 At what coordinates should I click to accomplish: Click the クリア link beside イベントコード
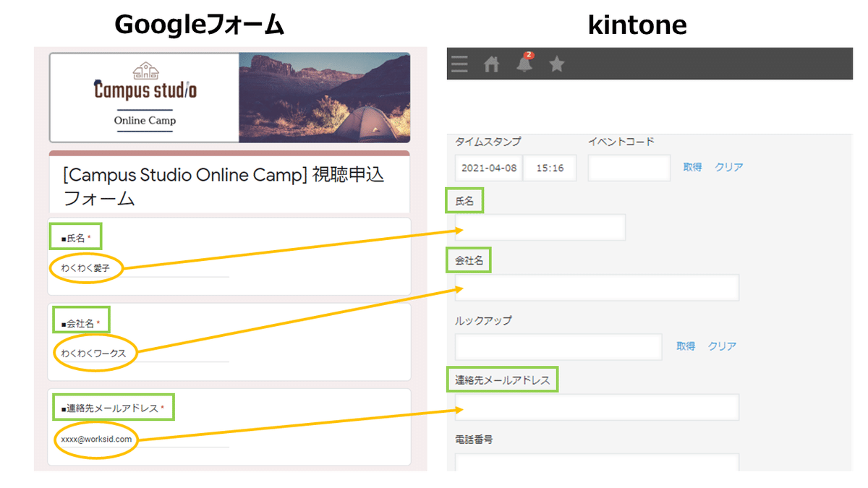pyautogui.click(x=729, y=167)
